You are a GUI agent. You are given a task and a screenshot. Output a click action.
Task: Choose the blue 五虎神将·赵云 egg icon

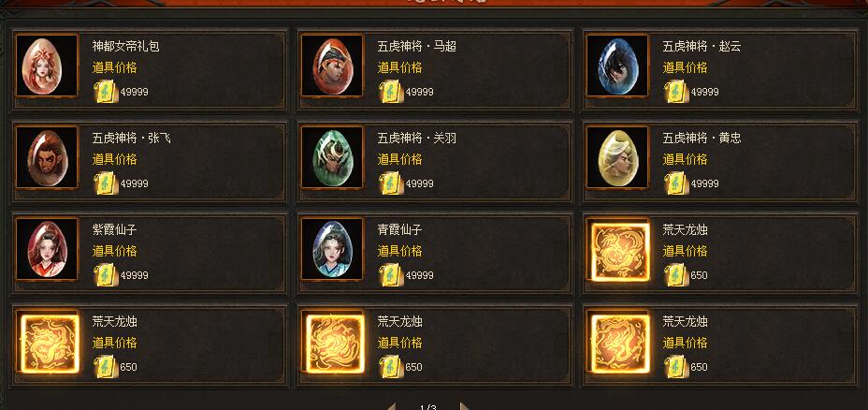click(x=617, y=66)
